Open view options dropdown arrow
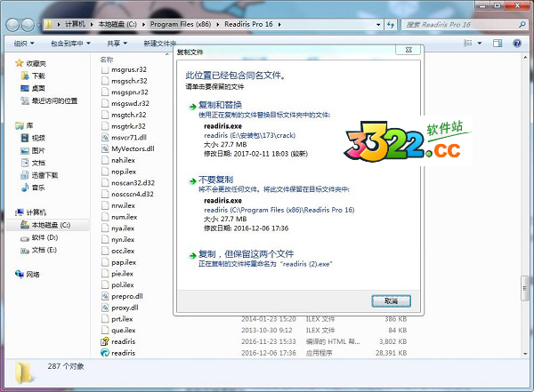The image size is (534, 392). (x=480, y=44)
